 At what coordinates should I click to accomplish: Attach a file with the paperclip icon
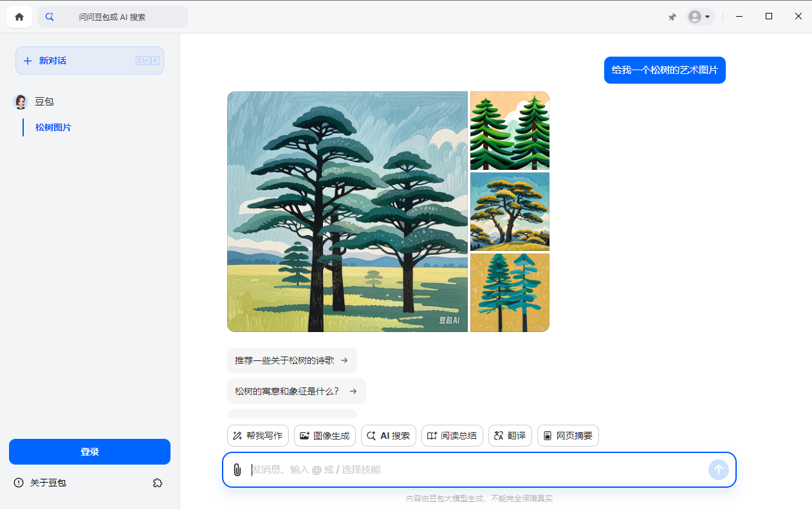(237, 470)
